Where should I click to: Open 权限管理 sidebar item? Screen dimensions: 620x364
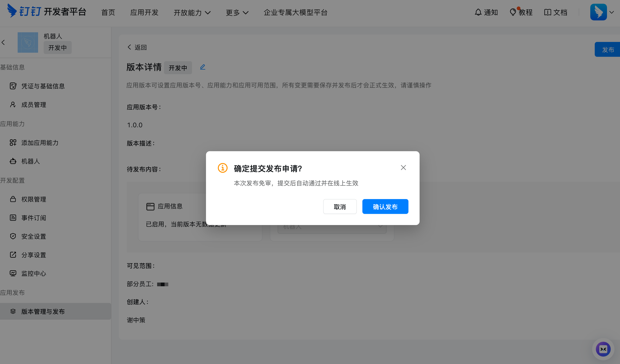[x=56, y=199]
